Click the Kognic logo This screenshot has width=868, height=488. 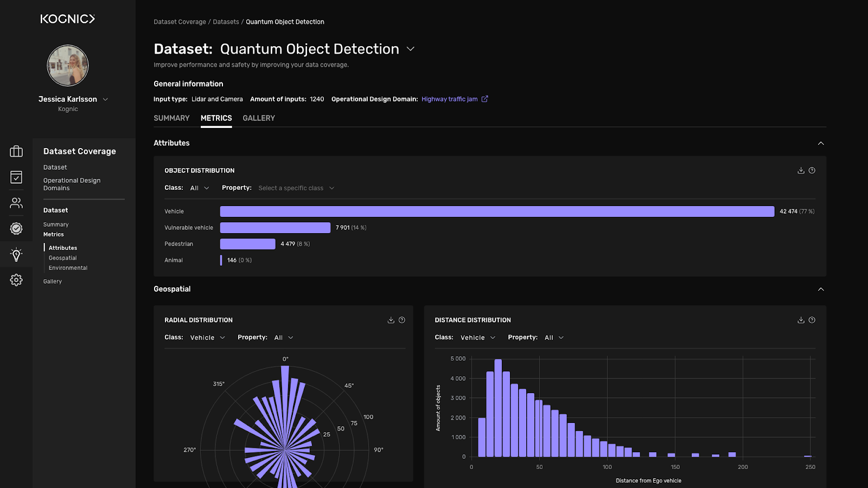point(68,19)
